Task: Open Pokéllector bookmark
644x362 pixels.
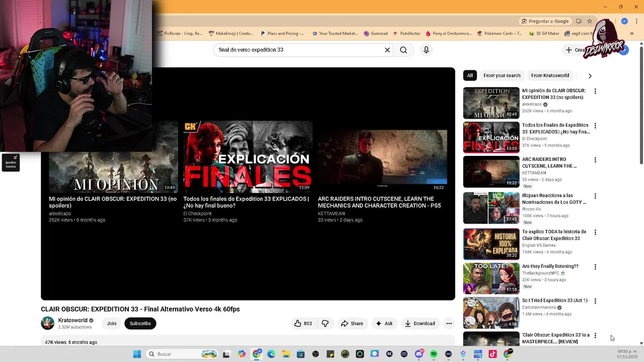Action: 407,34
